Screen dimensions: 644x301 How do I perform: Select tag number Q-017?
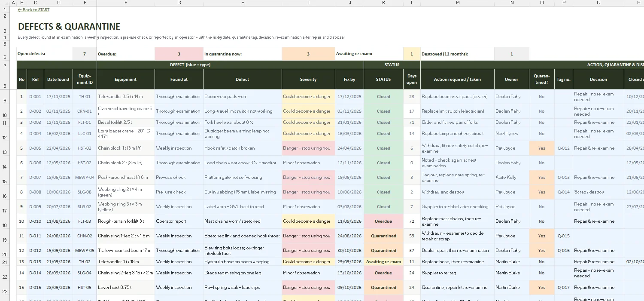[x=564, y=288]
